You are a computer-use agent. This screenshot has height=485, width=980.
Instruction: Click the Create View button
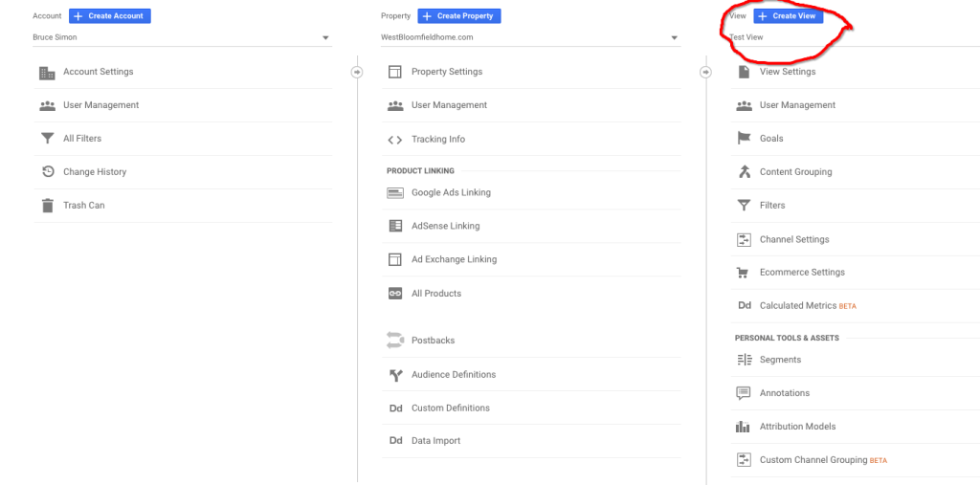point(789,16)
